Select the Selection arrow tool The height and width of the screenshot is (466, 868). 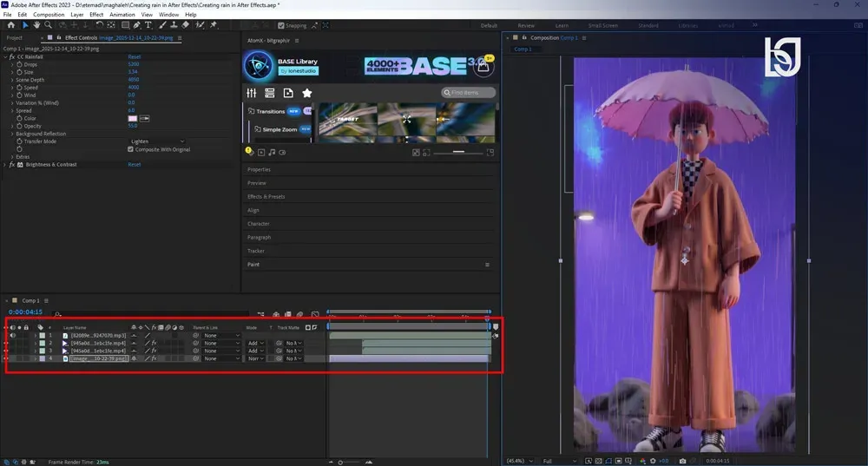tap(25, 25)
